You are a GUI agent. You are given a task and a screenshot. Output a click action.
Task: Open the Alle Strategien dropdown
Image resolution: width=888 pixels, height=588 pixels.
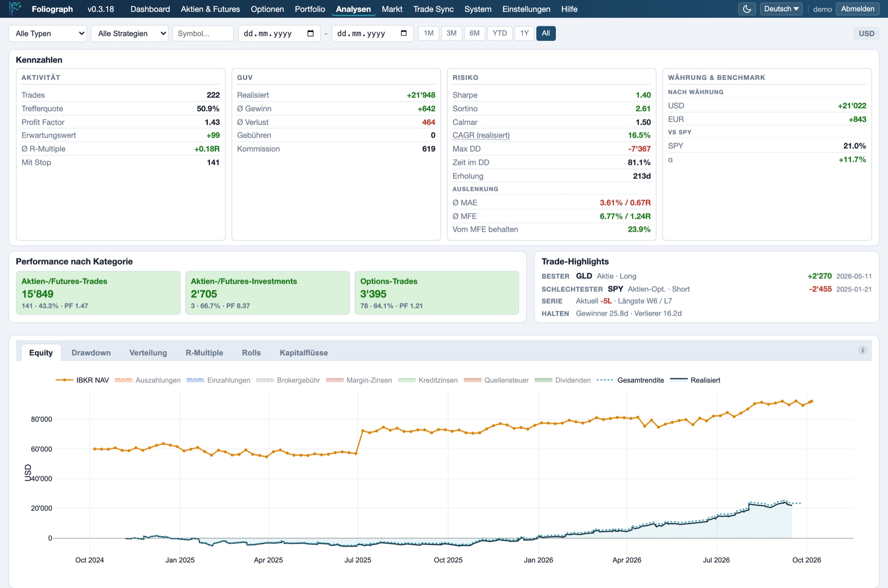point(130,33)
